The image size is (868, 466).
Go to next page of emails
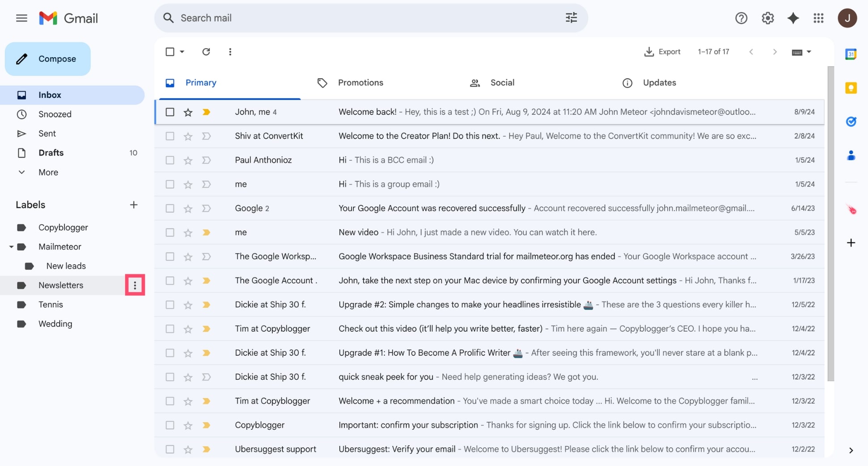(x=775, y=52)
